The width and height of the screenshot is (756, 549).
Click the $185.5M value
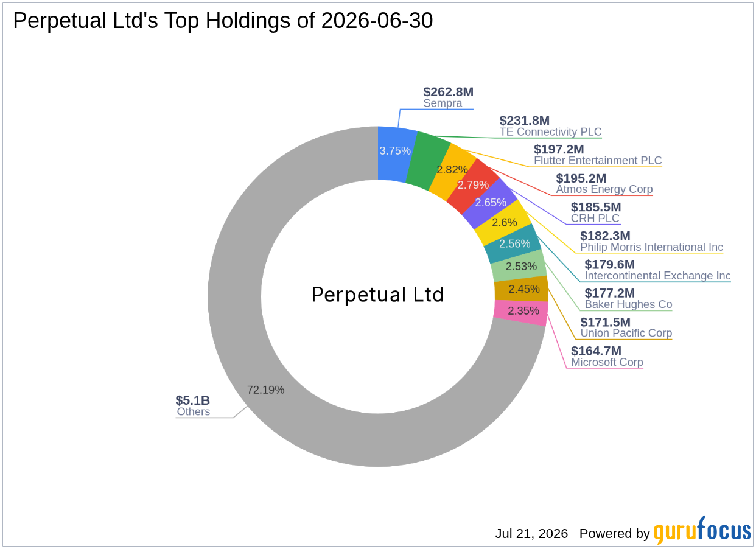click(x=595, y=207)
